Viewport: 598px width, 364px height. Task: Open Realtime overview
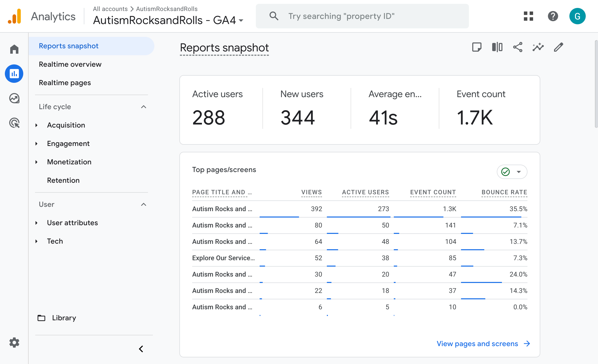70,64
